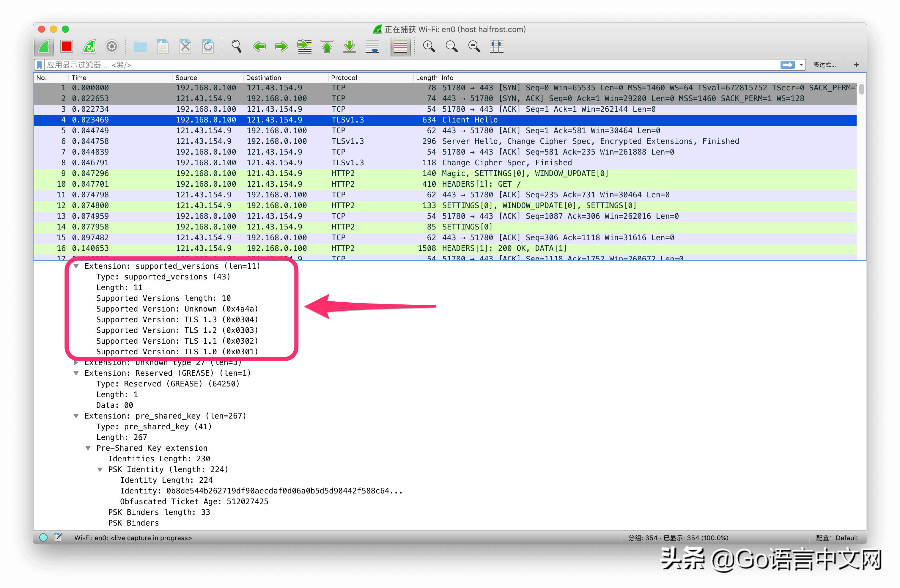Click the zoom in magnifier icon
Screen dimensions: 900x588
(x=429, y=46)
